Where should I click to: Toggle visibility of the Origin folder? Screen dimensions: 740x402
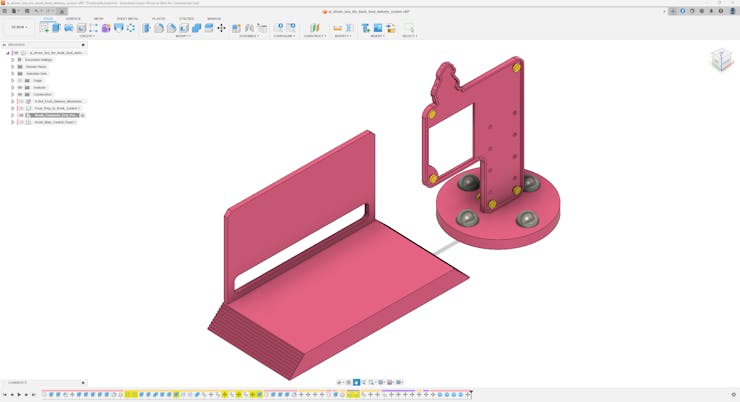point(20,81)
